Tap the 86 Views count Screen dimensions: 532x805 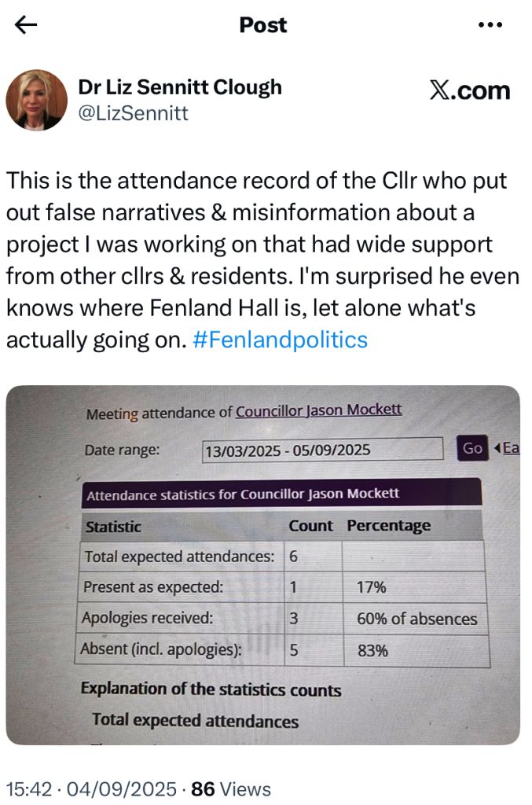[231, 788]
